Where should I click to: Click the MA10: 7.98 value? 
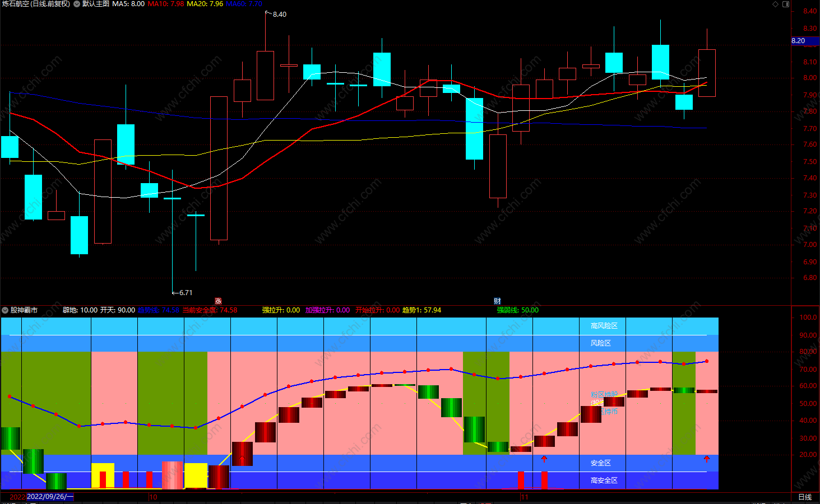[x=166, y=4]
